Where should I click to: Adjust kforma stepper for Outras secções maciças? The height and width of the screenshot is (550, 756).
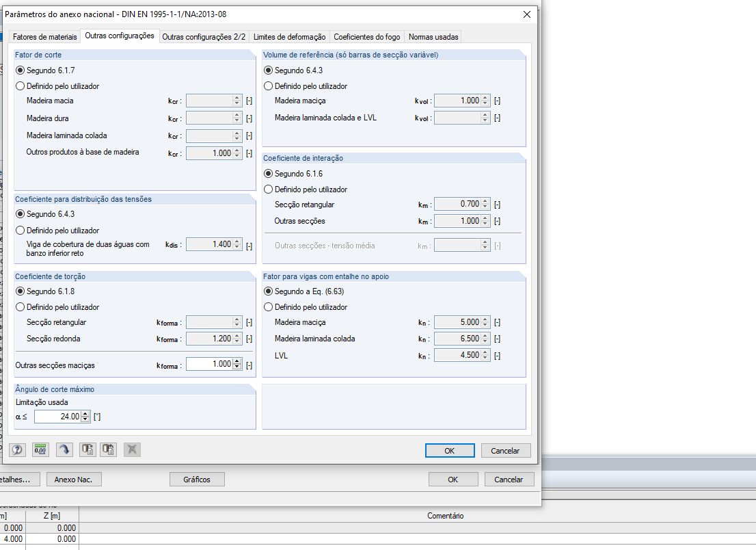coord(237,364)
